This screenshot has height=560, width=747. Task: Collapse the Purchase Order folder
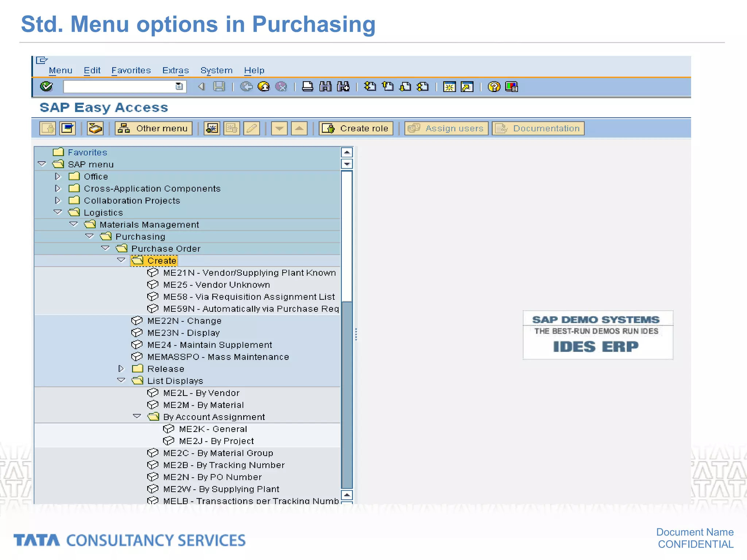105,248
